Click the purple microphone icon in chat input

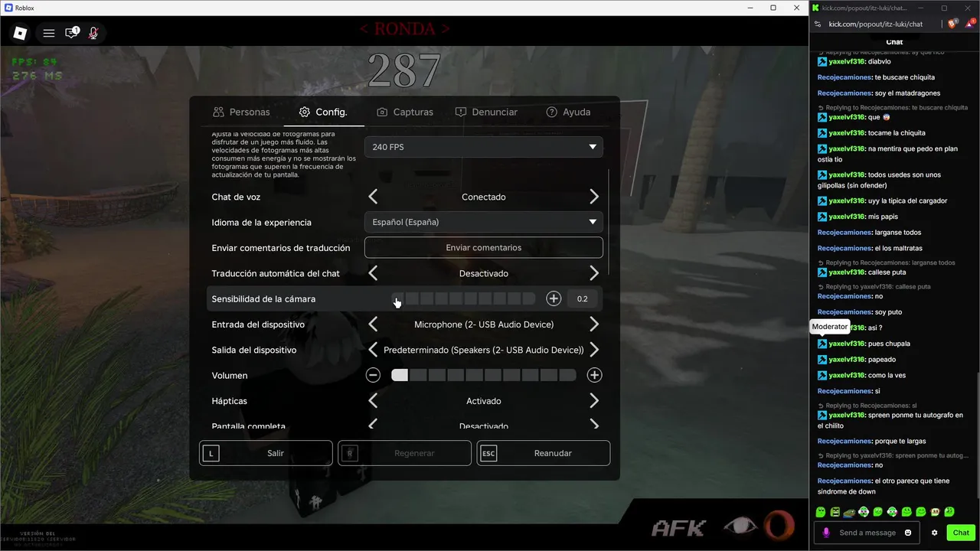[x=826, y=533]
